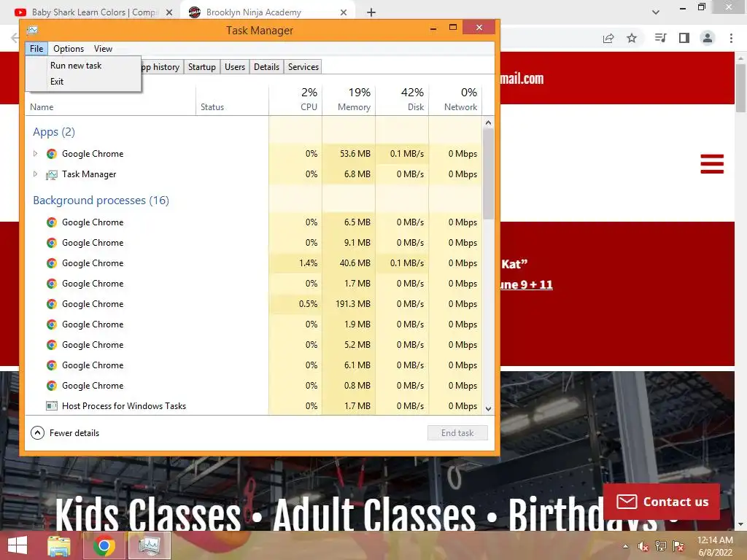Choose Run new task from File menu

(76, 66)
